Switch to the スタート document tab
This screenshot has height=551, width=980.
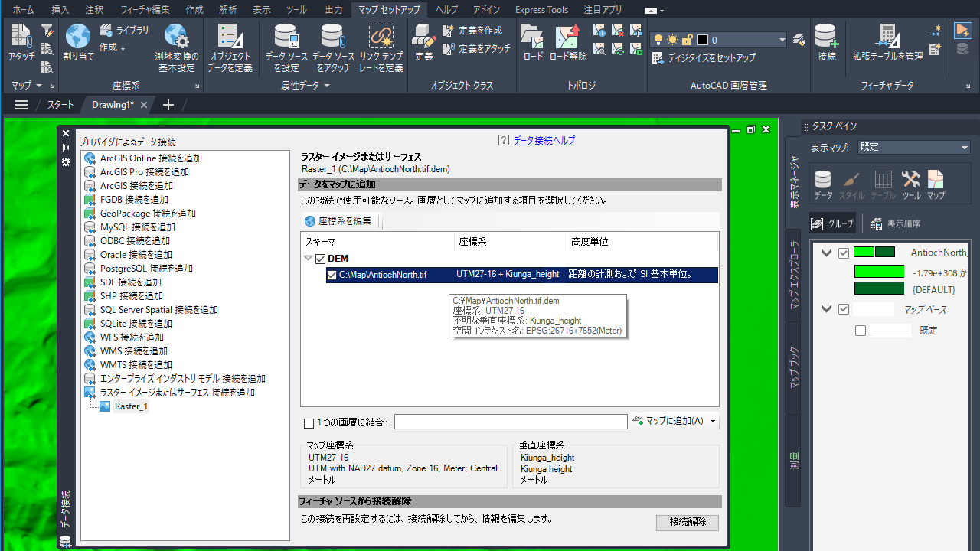60,105
